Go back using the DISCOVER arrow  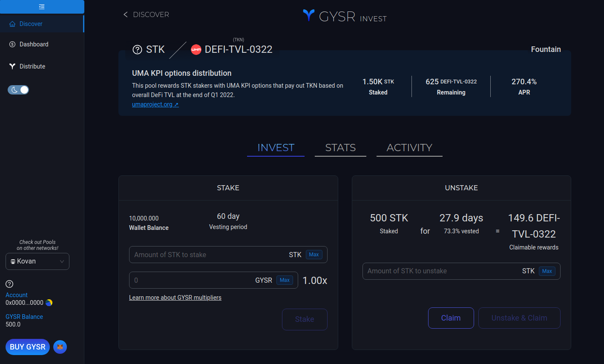coord(146,14)
